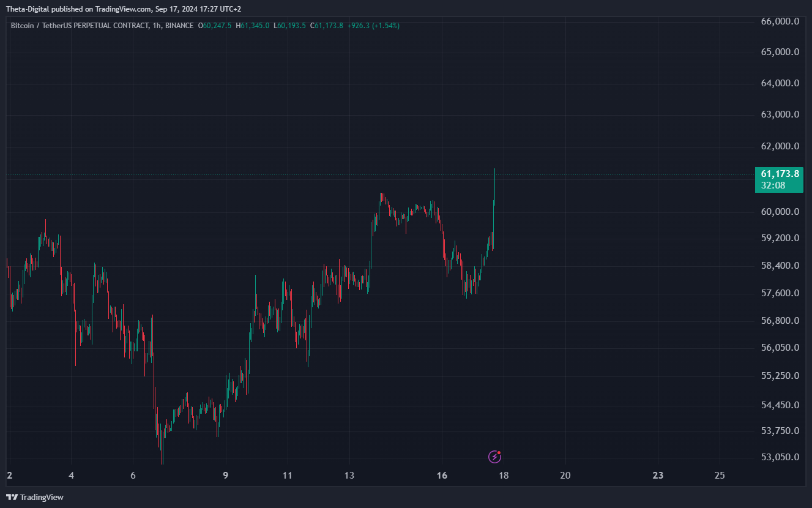812x508 pixels.
Task: Click the 54,450.0 price axis label
Action: (x=780, y=405)
